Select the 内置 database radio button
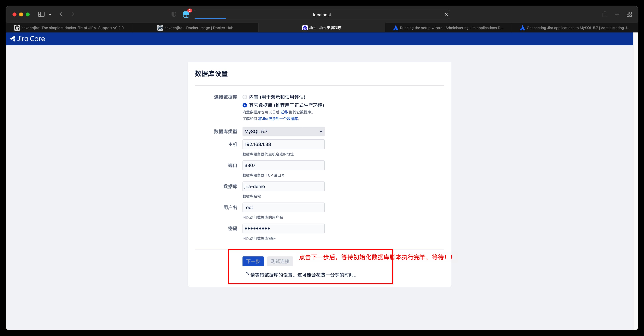Screen dimensions: 644x336 click(245, 97)
